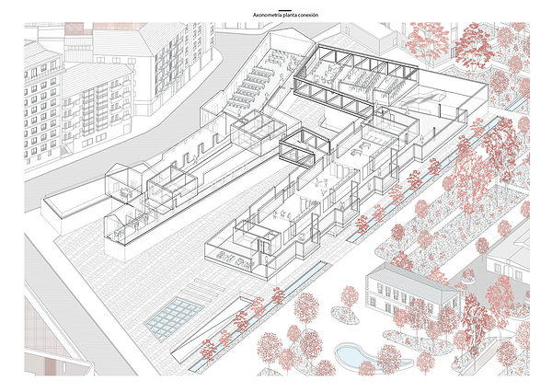Click the pink hatched building in the bottom-left corner

coord(57,340)
